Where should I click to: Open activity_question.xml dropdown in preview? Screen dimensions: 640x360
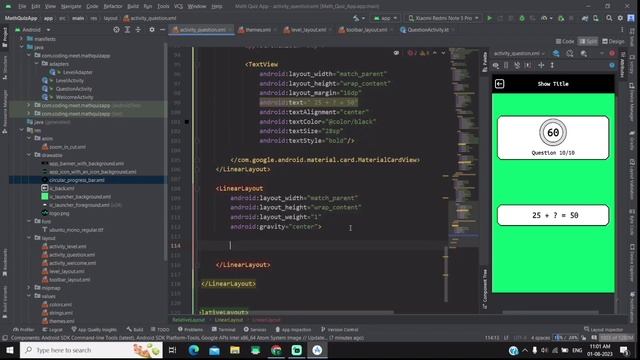click(519, 53)
